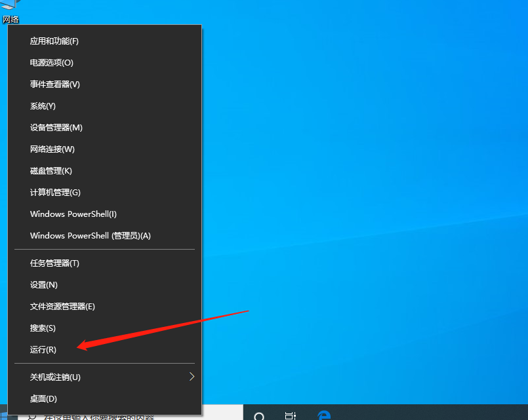Choose 电源选项(O) in the menu
Image resolution: width=528 pixels, height=420 pixels.
click(52, 63)
